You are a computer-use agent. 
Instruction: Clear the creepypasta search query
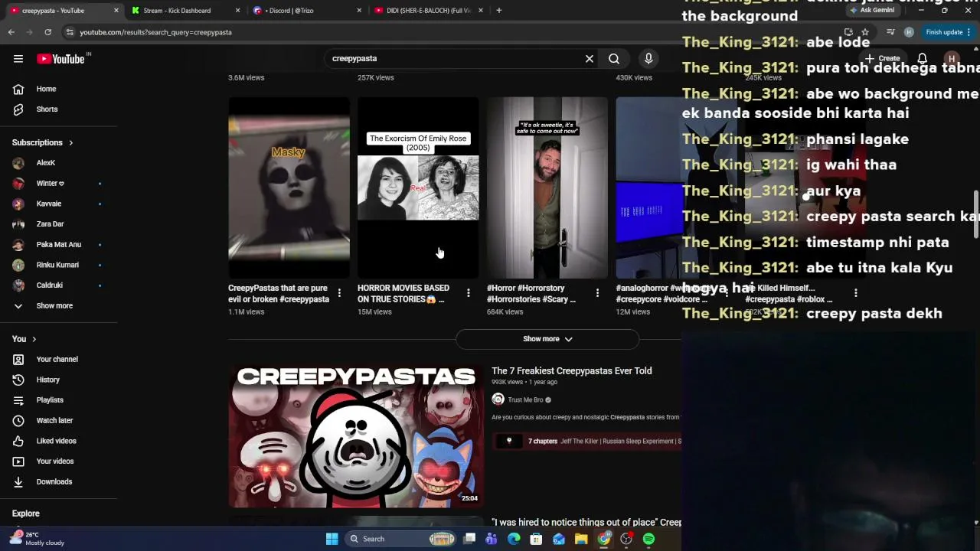click(590, 59)
